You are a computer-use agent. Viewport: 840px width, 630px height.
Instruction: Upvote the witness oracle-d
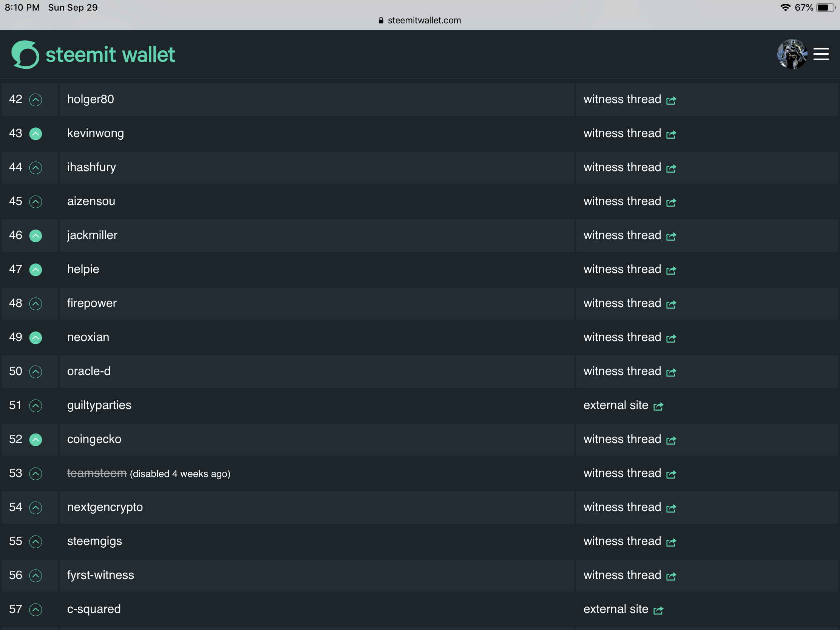36,372
